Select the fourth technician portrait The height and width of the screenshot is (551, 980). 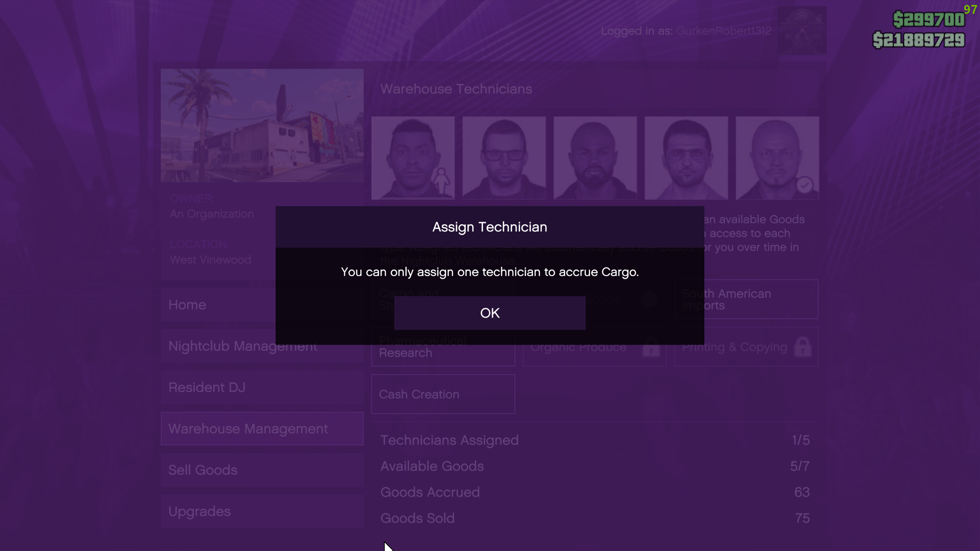coord(686,158)
